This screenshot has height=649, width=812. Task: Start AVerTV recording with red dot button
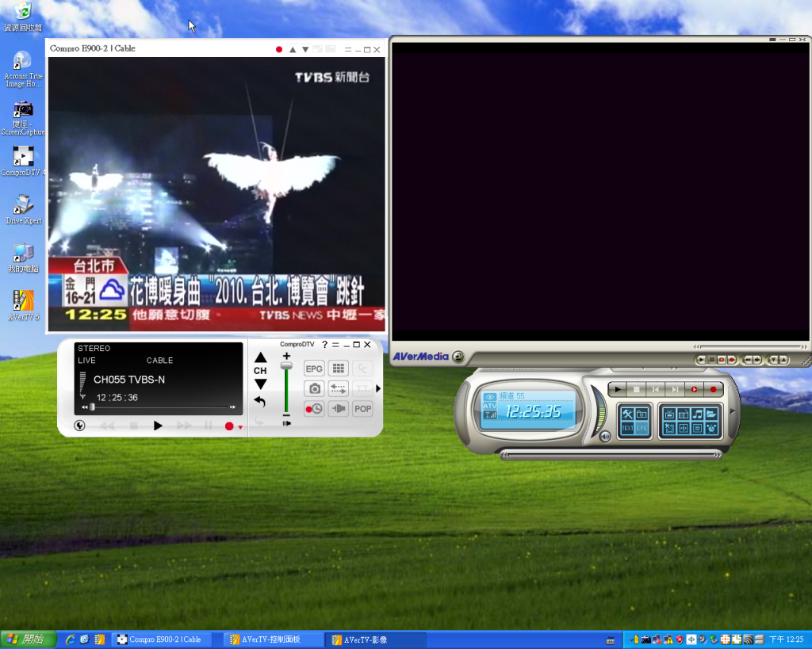pos(713,389)
